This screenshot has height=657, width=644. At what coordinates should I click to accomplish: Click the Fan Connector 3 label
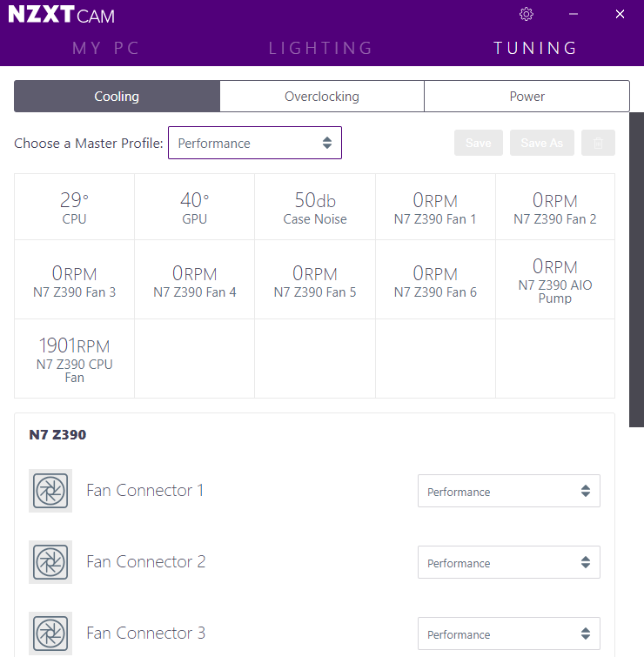[x=146, y=633]
